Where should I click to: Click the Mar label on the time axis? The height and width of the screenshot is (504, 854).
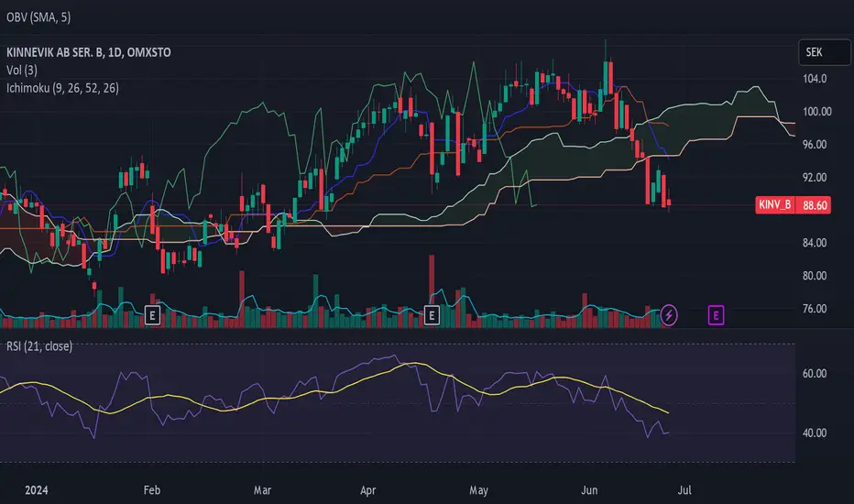coord(262,490)
